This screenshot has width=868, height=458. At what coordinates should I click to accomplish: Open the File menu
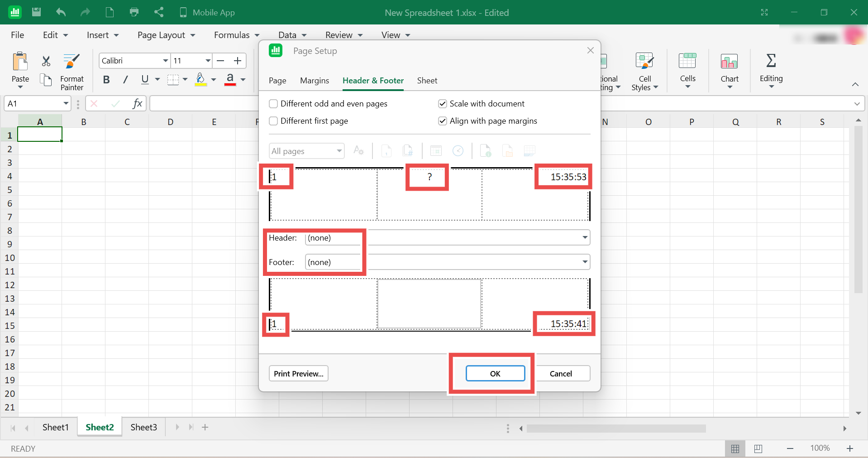[18, 35]
